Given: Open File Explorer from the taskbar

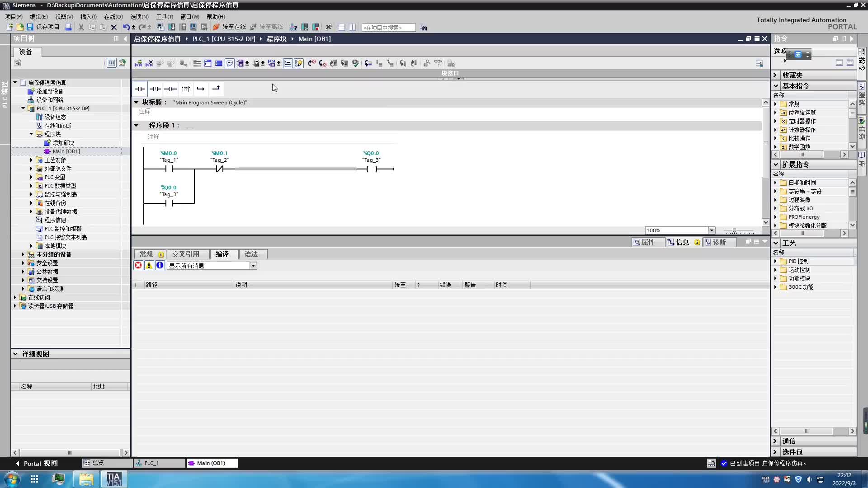Looking at the screenshot, I should (x=86, y=479).
